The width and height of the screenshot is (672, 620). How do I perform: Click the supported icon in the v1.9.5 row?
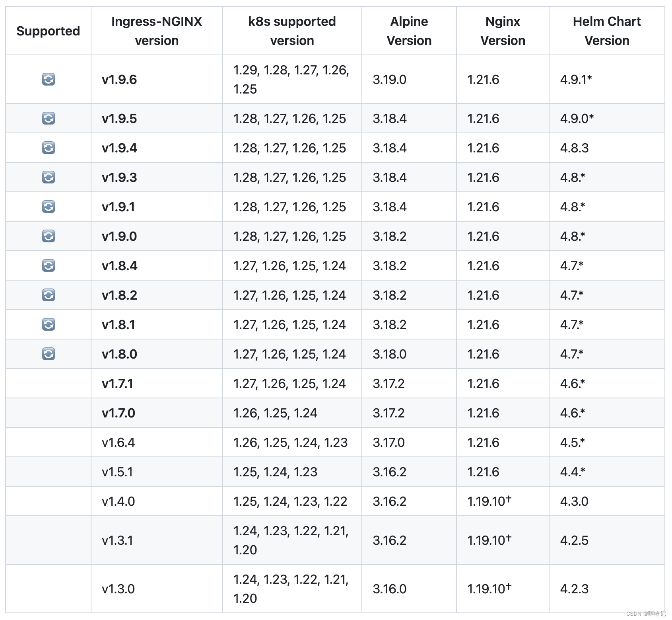[x=49, y=118]
